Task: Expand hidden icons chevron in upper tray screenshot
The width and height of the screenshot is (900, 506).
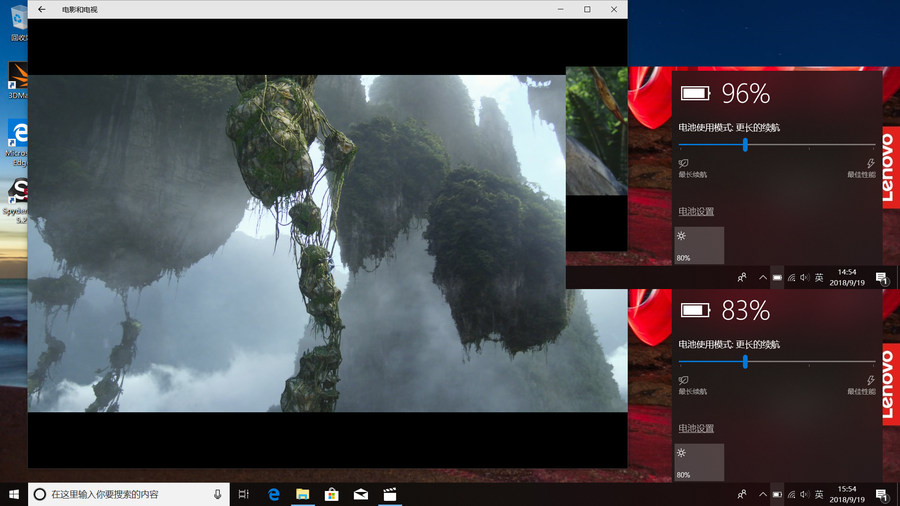Action: pyautogui.click(x=762, y=278)
